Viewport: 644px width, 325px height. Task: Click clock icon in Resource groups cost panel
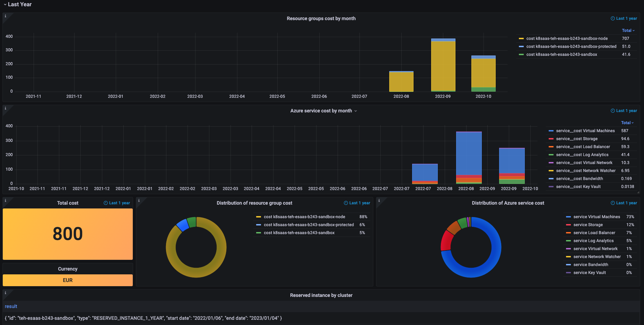pyautogui.click(x=612, y=18)
